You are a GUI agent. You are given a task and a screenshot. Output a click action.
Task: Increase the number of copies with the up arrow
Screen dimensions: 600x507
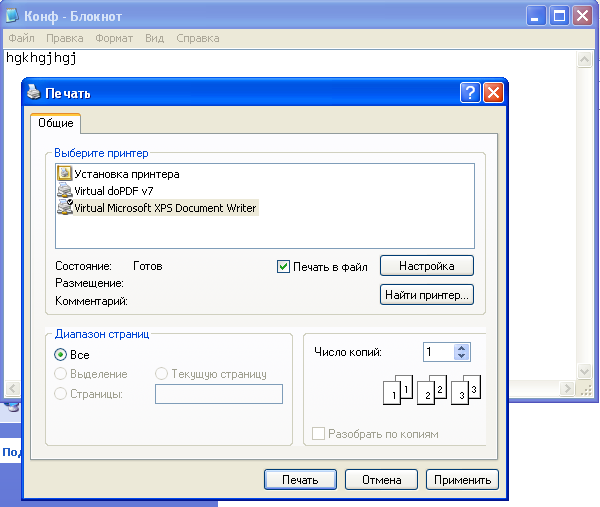461,348
